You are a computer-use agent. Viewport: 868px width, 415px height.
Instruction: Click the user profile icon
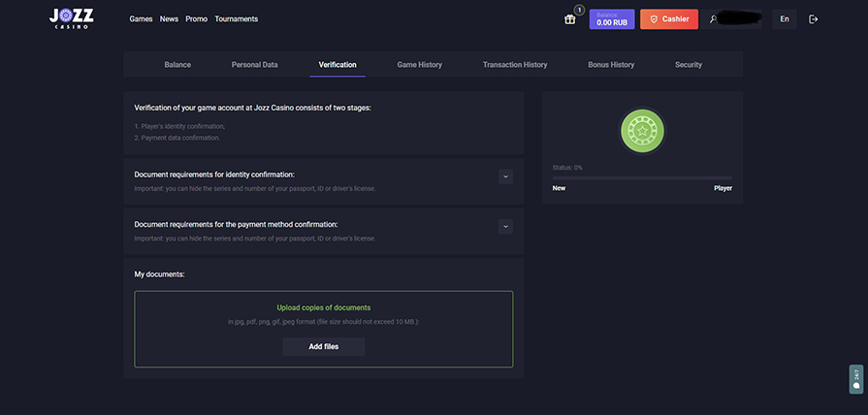click(715, 19)
